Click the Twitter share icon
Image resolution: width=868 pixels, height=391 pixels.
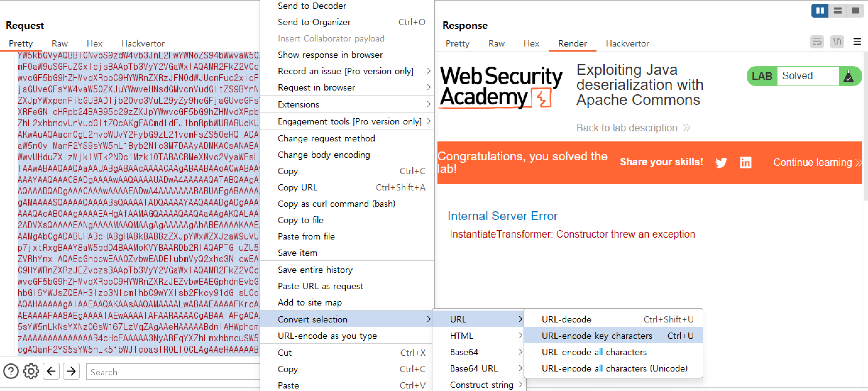click(721, 162)
